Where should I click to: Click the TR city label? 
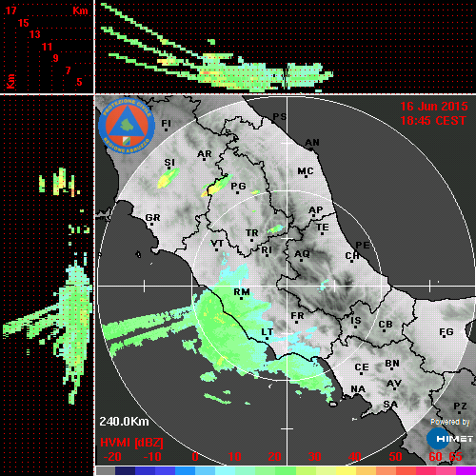[x=252, y=233]
